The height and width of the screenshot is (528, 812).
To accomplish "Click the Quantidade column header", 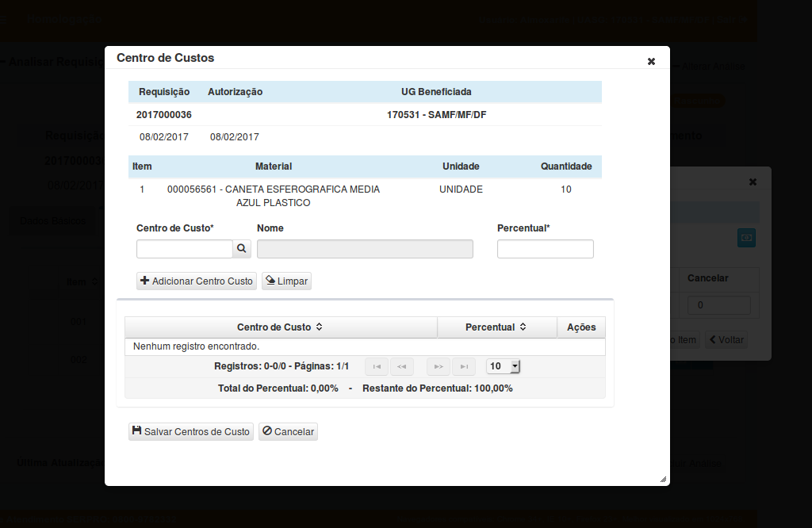I will click(x=566, y=166).
